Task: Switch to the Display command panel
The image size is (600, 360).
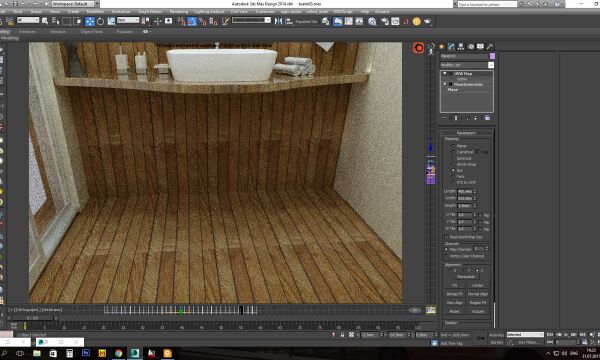Action: coord(481,46)
